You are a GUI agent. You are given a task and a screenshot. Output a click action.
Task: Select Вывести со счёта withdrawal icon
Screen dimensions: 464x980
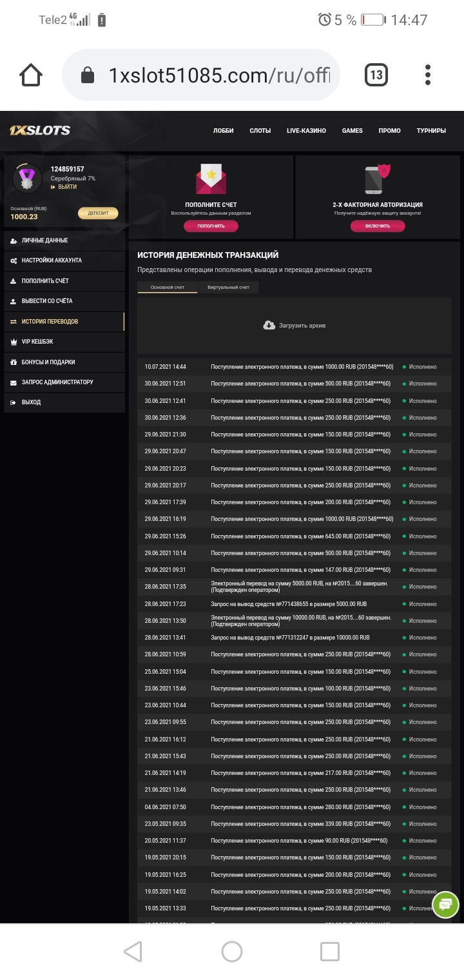(x=14, y=301)
